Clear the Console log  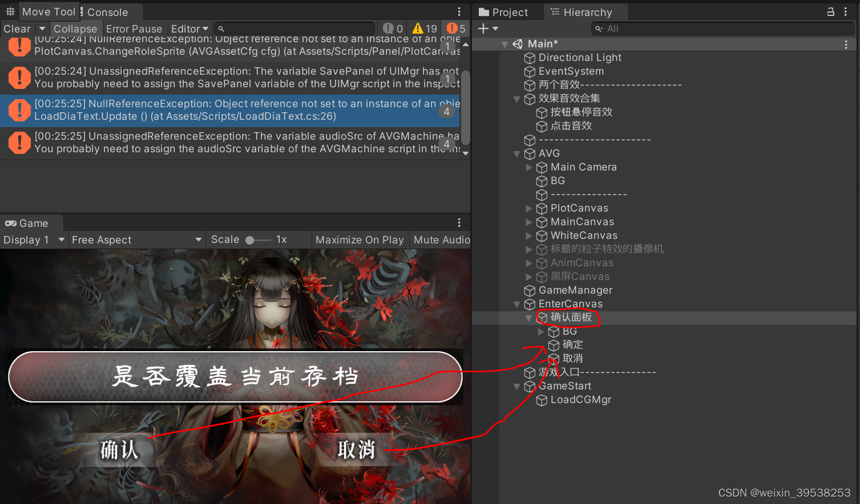point(17,29)
